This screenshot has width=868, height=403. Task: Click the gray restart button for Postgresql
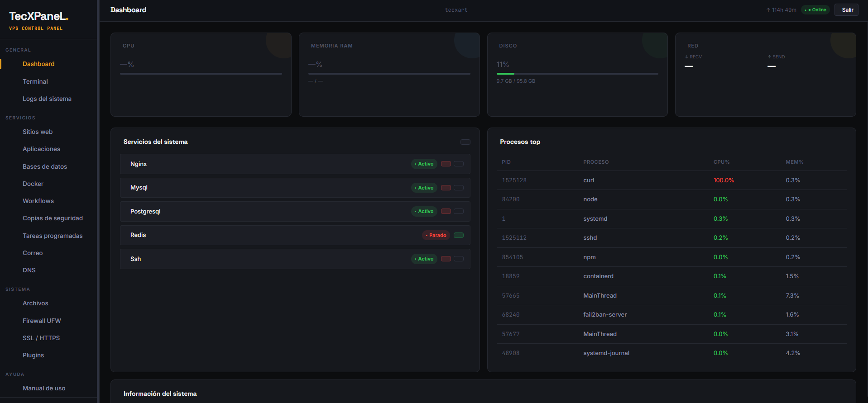click(x=459, y=211)
